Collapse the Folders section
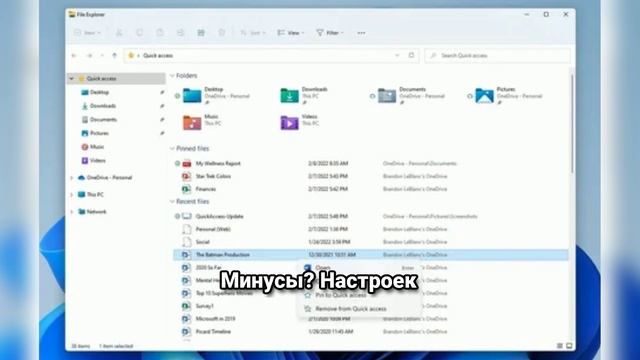This screenshot has height=360, width=640. click(x=172, y=76)
